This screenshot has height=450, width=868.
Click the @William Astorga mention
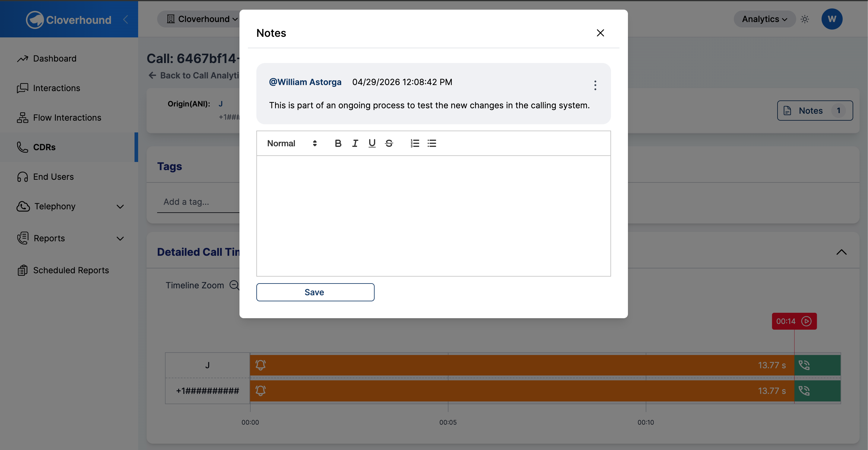pyautogui.click(x=305, y=82)
